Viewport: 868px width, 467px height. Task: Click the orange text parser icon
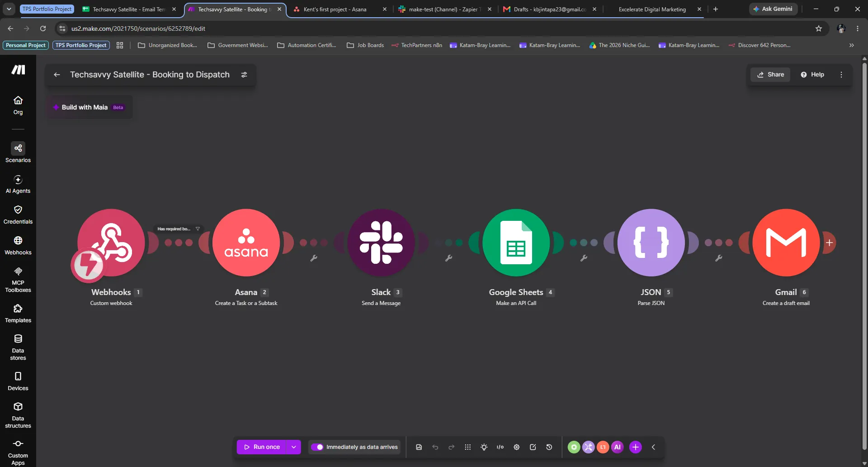[x=603, y=447]
